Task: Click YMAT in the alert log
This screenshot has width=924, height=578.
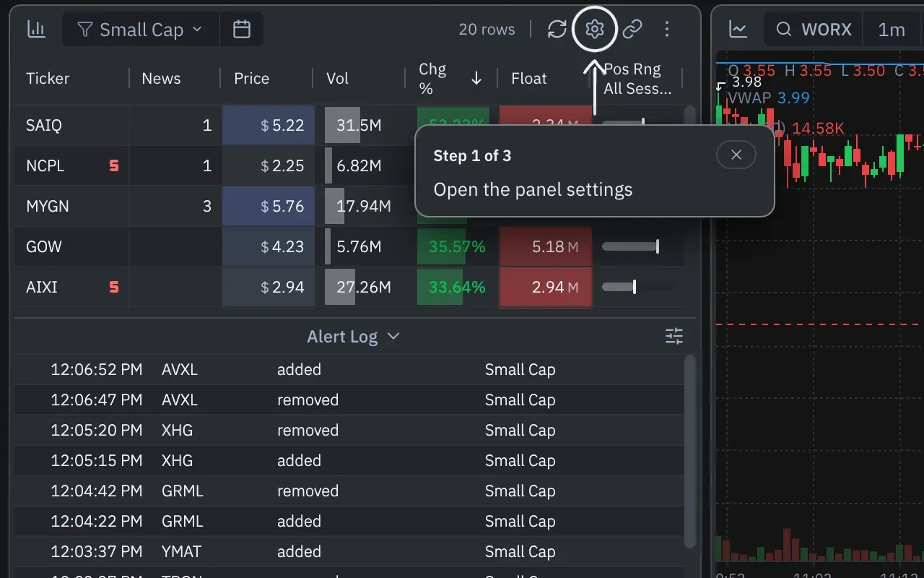Action: [181, 551]
